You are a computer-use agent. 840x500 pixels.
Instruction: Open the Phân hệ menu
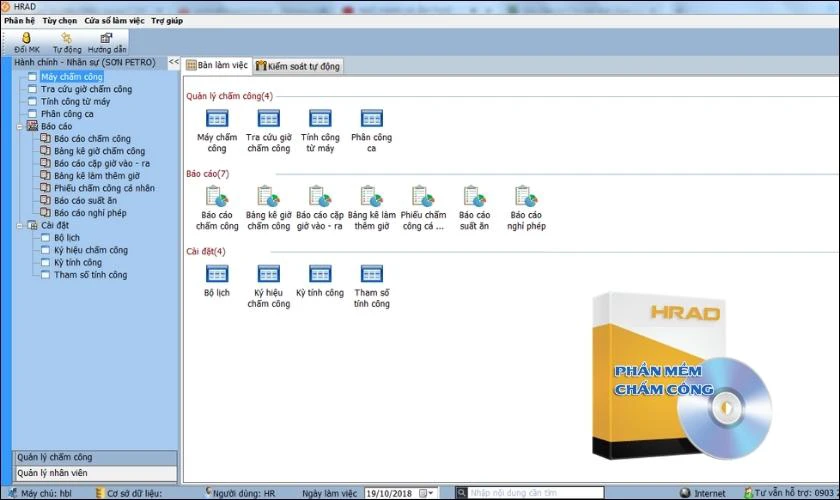(19, 21)
